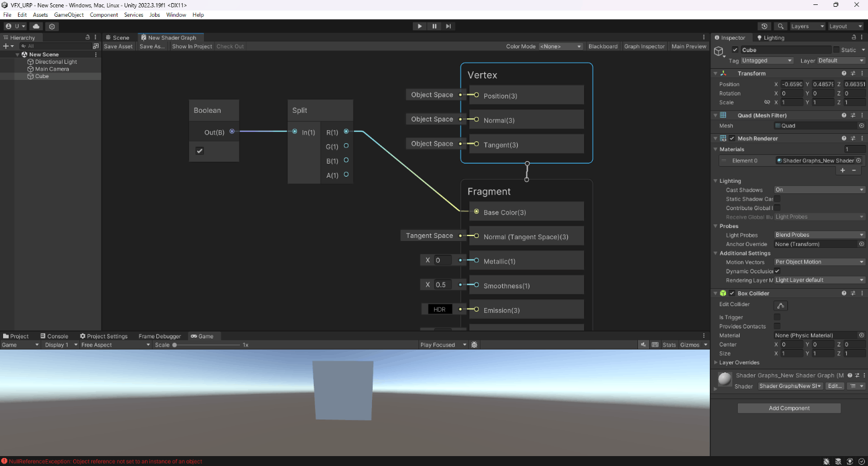
Task: Open the Undo History icon
Action: pyautogui.click(x=764, y=27)
